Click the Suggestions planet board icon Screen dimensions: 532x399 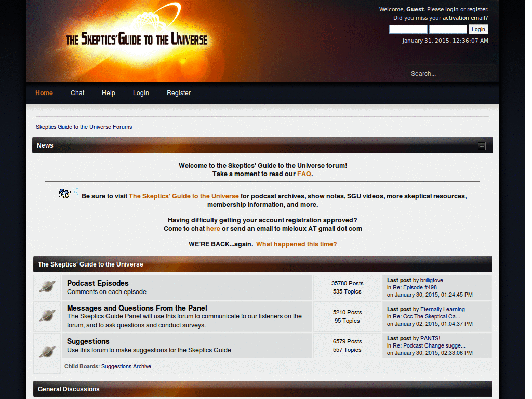tap(47, 352)
